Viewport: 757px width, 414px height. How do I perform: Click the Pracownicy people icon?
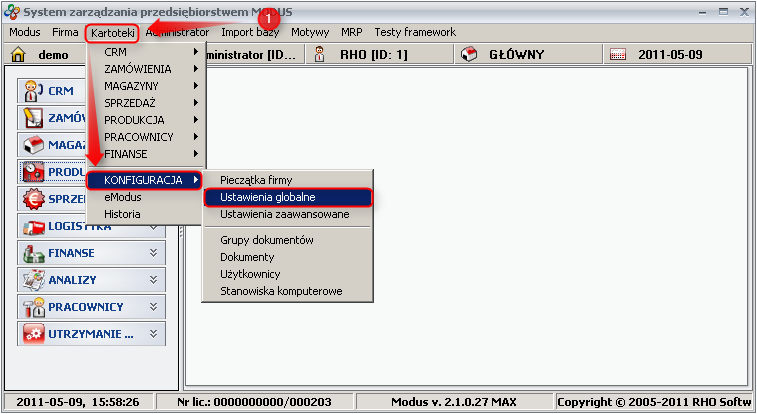click(34, 307)
